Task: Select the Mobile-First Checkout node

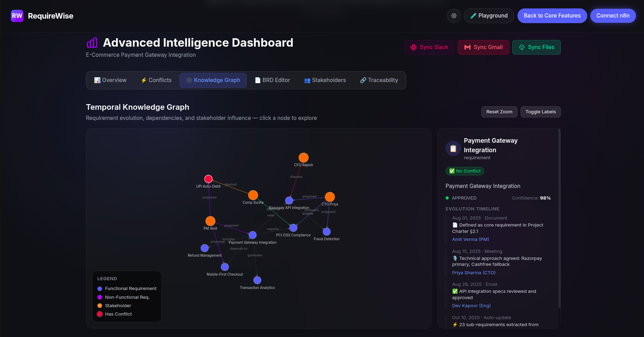Action: click(x=225, y=267)
